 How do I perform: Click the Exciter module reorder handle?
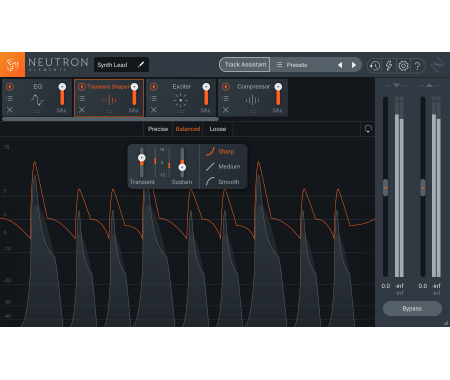pyautogui.click(x=181, y=112)
